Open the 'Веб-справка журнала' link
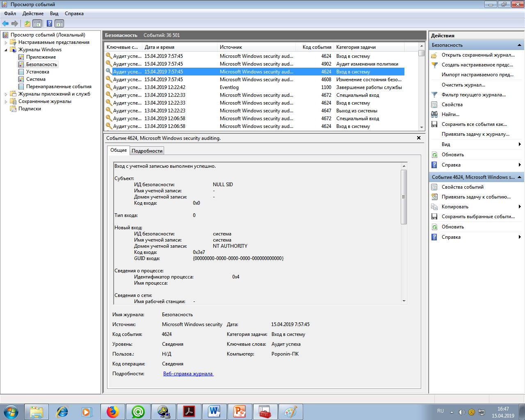Image resolution: width=525 pixels, height=420 pixels. pyautogui.click(x=188, y=374)
